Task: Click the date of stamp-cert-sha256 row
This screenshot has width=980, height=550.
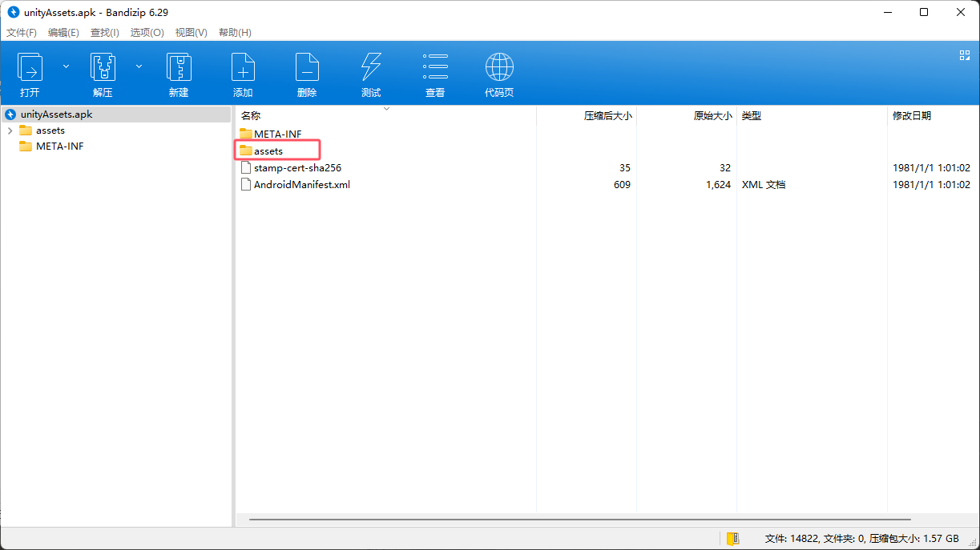Action: [x=931, y=167]
